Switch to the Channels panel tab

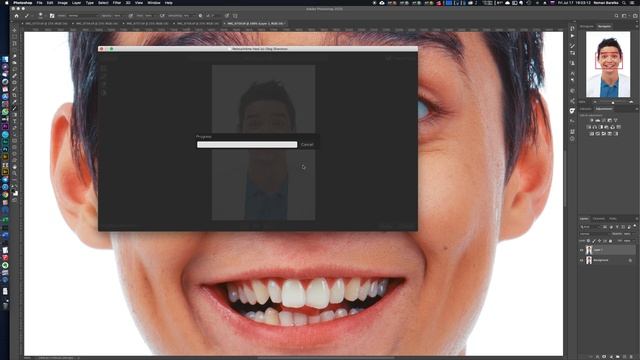pyautogui.click(x=599, y=219)
